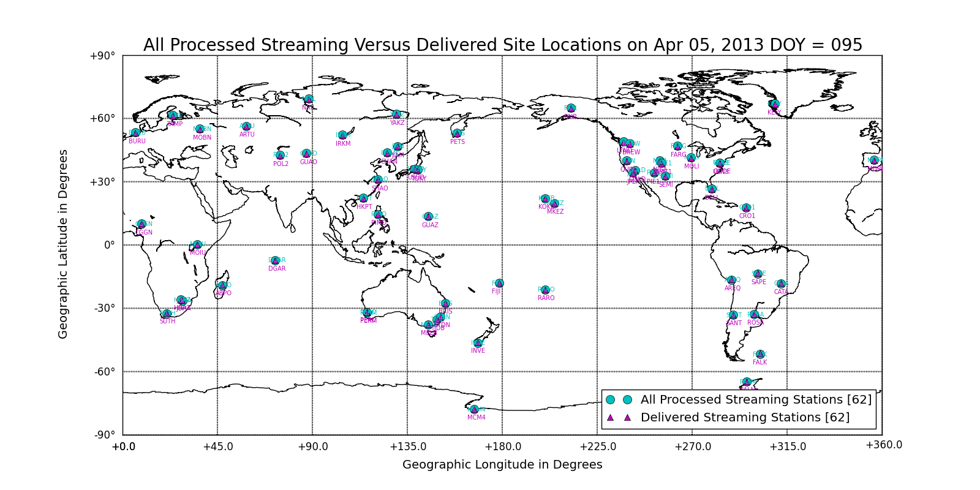The height and width of the screenshot is (490, 980).
Task: Click the INVE station marker
Action: coord(478,343)
